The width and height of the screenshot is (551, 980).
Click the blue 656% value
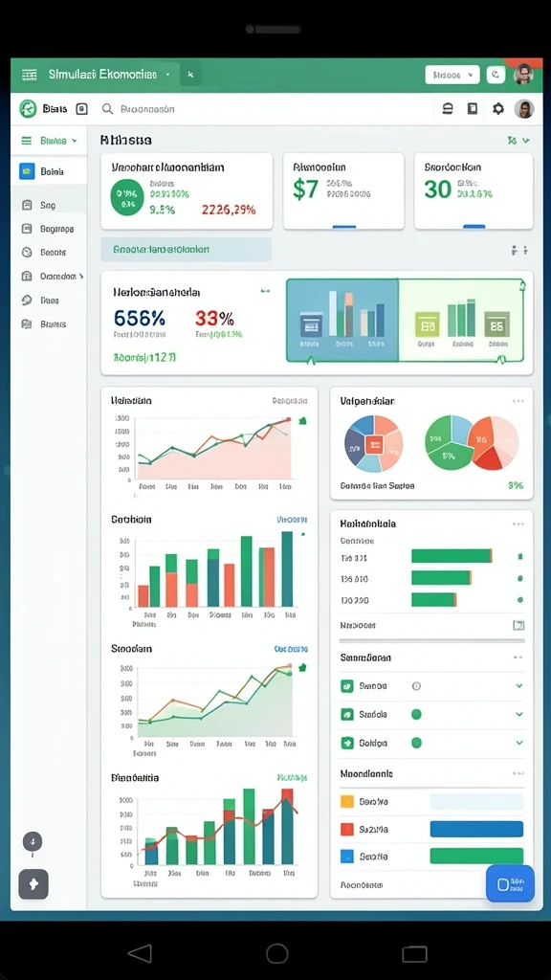(140, 318)
